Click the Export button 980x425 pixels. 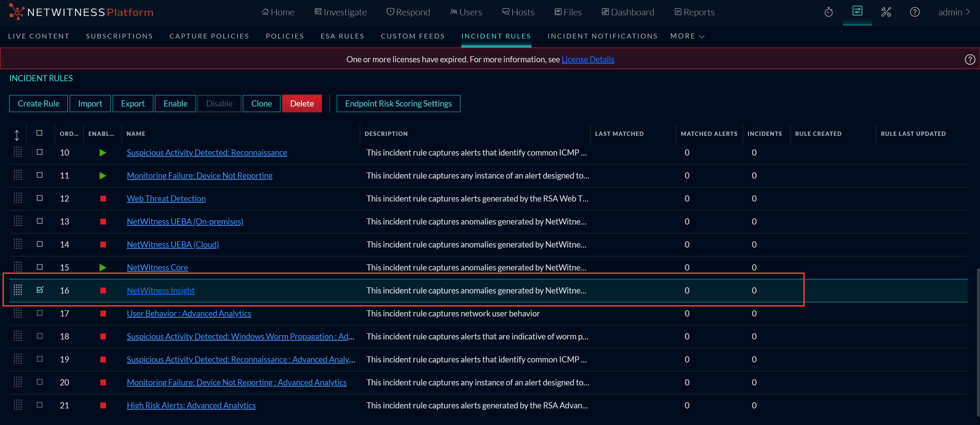pos(133,103)
